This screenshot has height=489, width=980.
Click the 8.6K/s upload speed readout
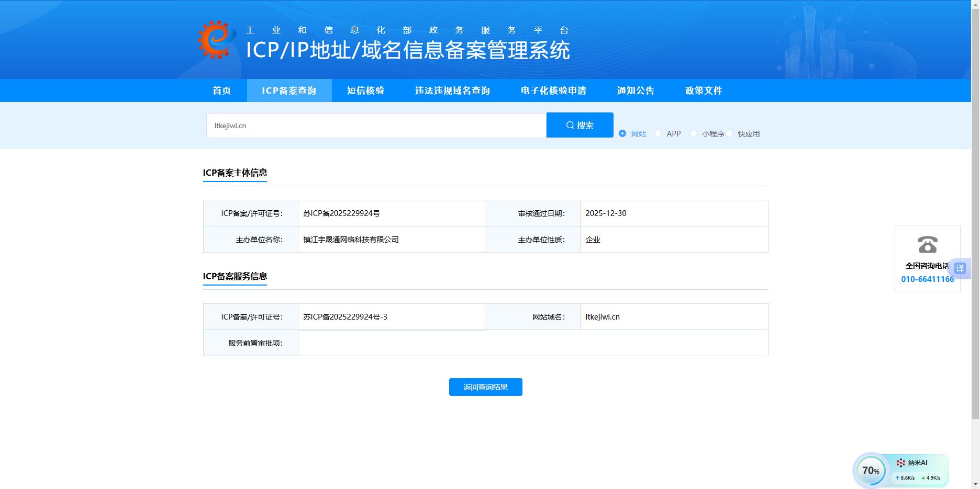coord(905,477)
